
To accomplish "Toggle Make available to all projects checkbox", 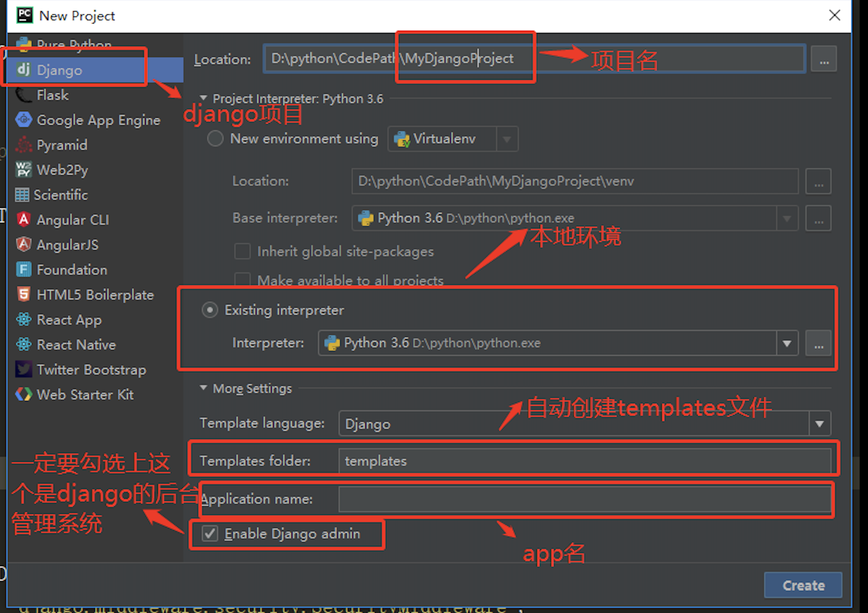I will click(242, 280).
